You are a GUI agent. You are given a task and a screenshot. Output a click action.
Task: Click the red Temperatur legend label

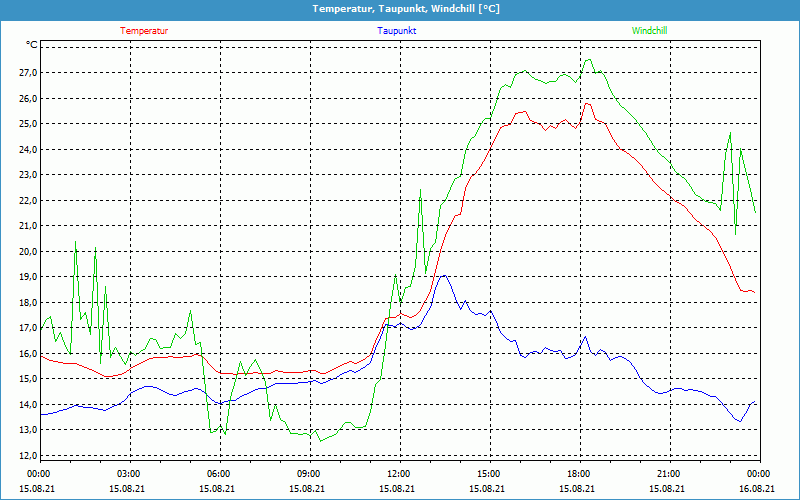coord(144,31)
